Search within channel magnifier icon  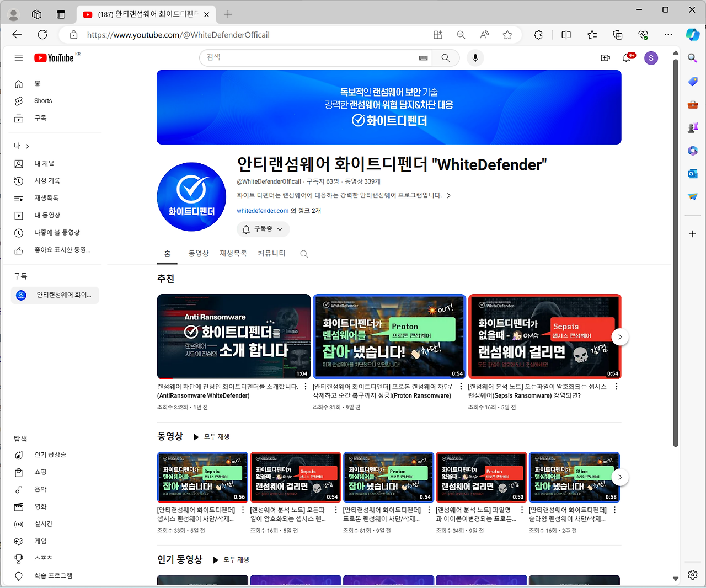(x=304, y=254)
